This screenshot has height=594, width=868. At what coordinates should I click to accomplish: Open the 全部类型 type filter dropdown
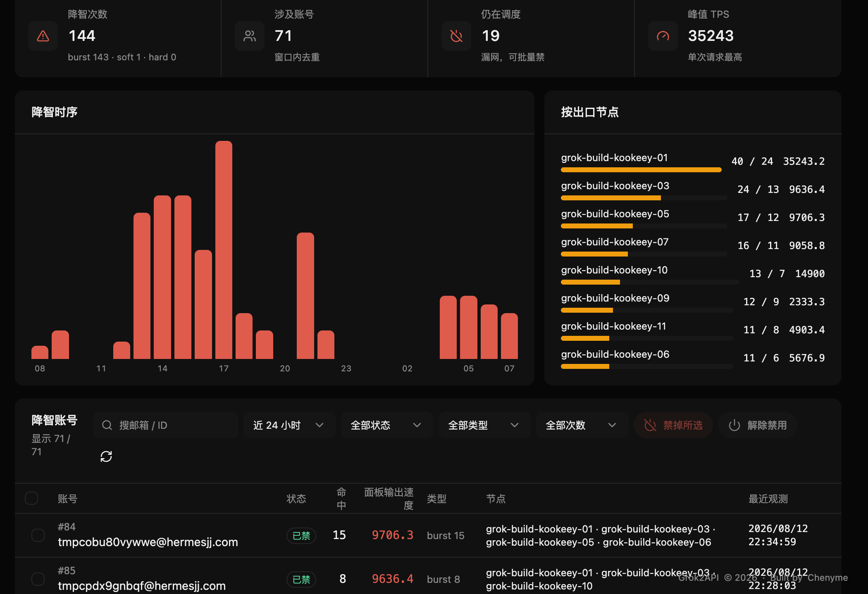click(484, 425)
